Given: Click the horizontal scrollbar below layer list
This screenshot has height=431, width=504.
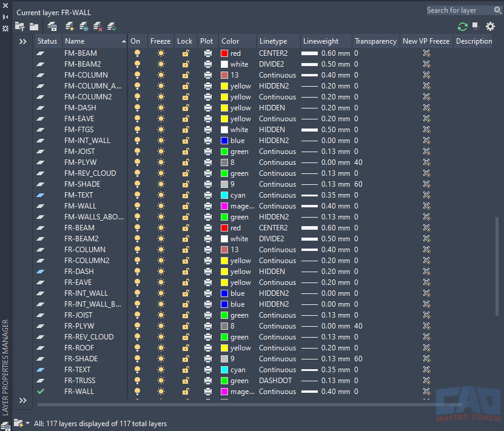Looking at the screenshot, I should coord(250,405).
